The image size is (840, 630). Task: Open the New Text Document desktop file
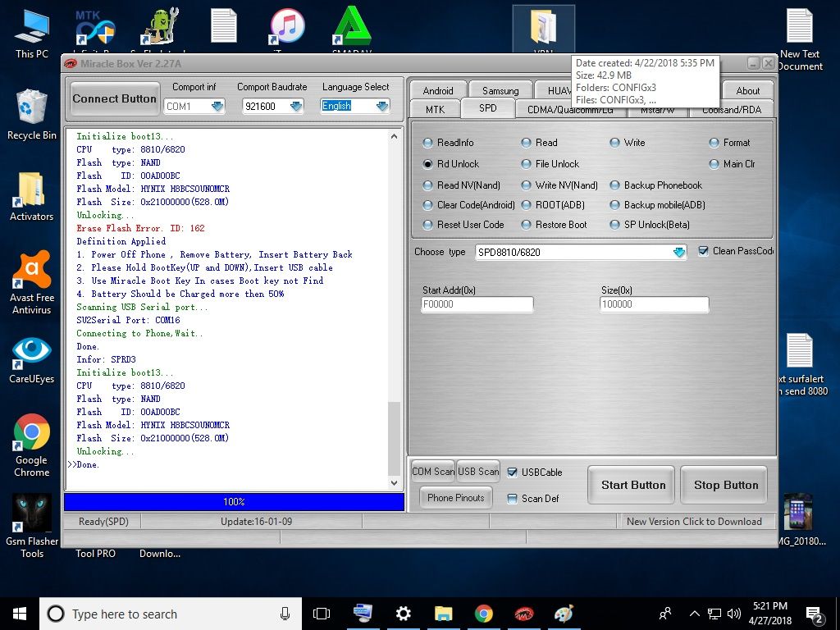pos(799,39)
